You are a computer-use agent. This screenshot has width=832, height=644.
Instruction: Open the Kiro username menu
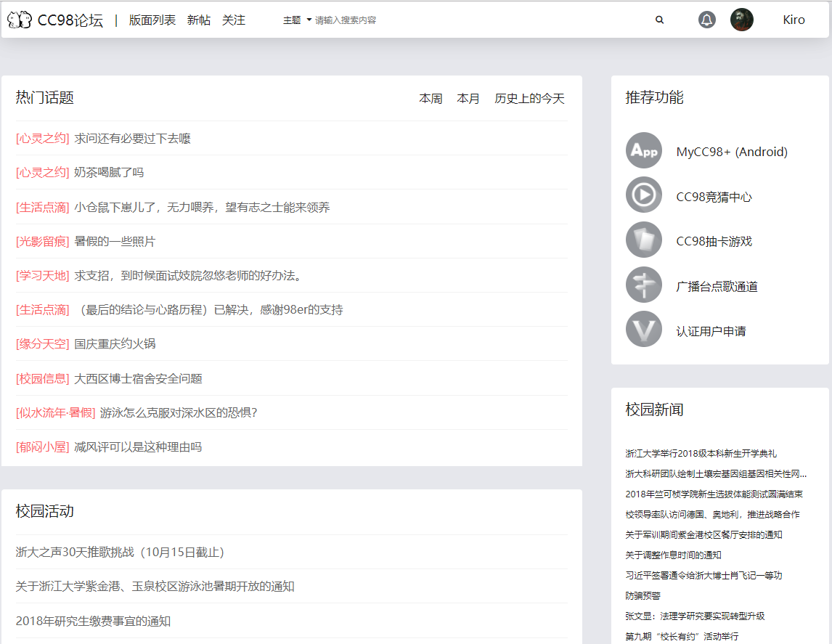tap(793, 20)
